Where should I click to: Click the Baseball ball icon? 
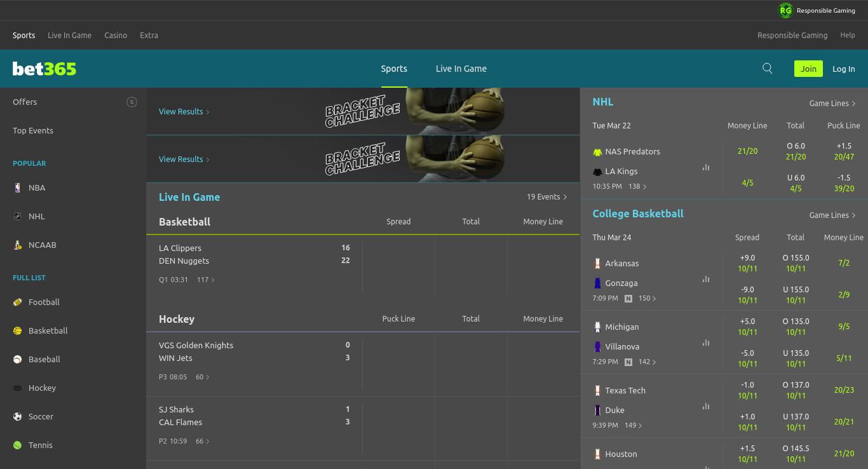click(x=18, y=359)
